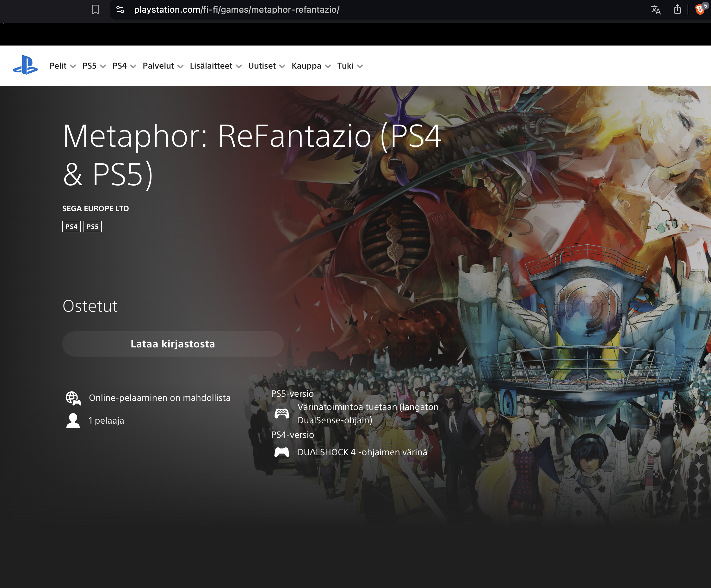Click the DUALSHOCK 4 controller icon
711x588 pixels.
tap(282, 452)
